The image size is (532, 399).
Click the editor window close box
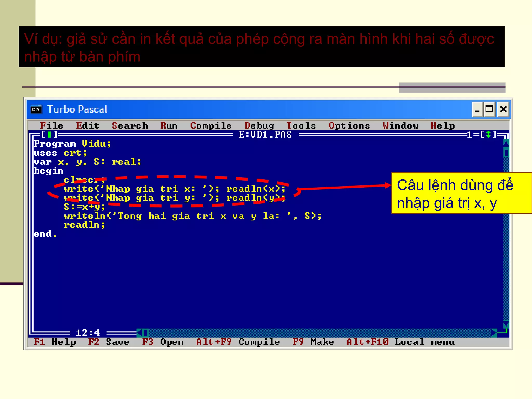point(49,135)
